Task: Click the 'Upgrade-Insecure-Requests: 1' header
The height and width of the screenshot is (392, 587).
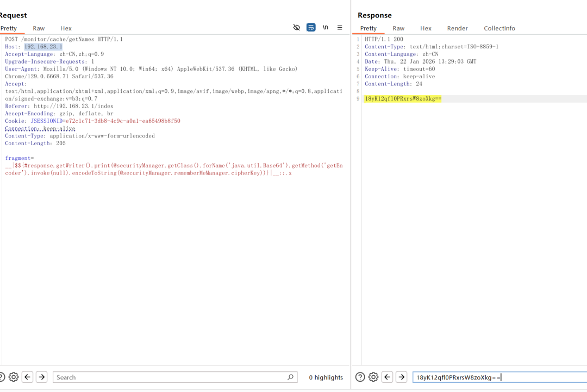Action: click(x=49, y=62)
